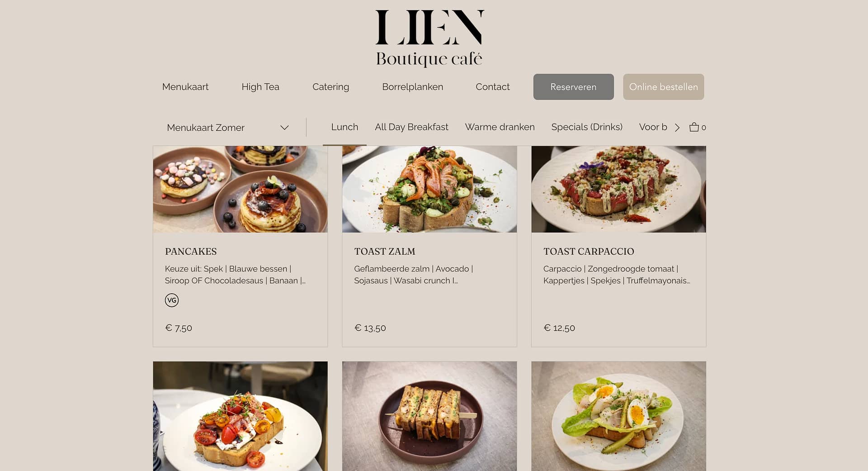Click the Reserveren button

tap(573, 87)
